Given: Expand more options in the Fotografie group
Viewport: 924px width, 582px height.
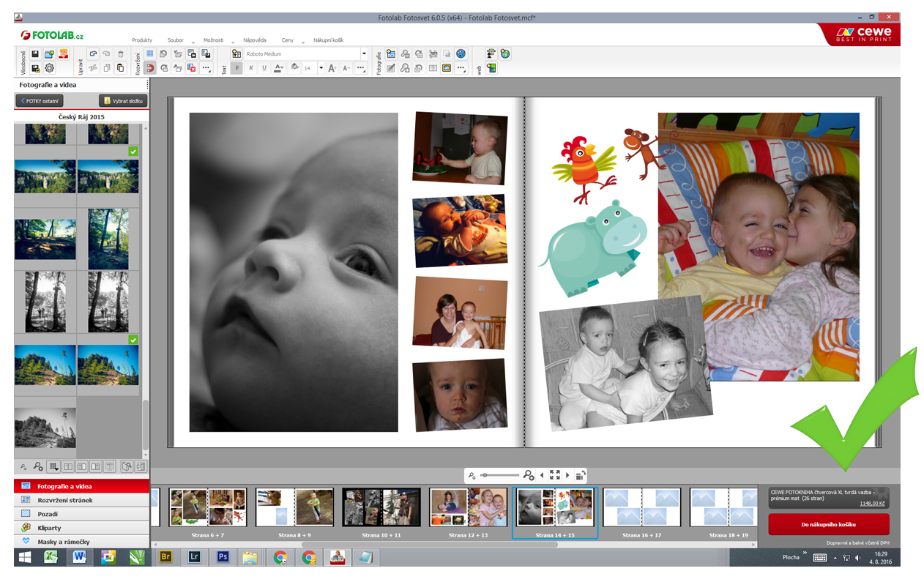Looking at the screenshot, I should [461, 68].
